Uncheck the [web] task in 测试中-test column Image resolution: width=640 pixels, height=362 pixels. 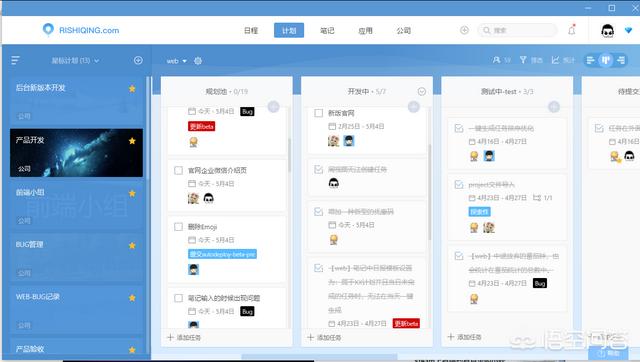tap(459, 256)
